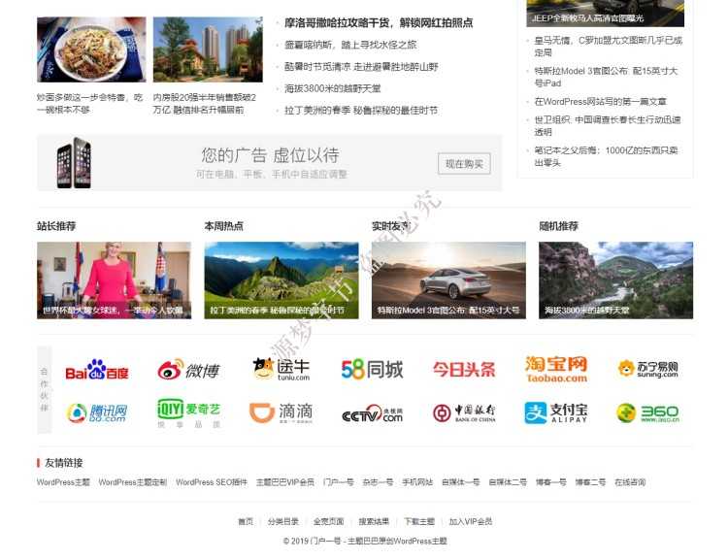
Task: Open sidebar article about C罗加盟尤文图斯
Action: 609,47
